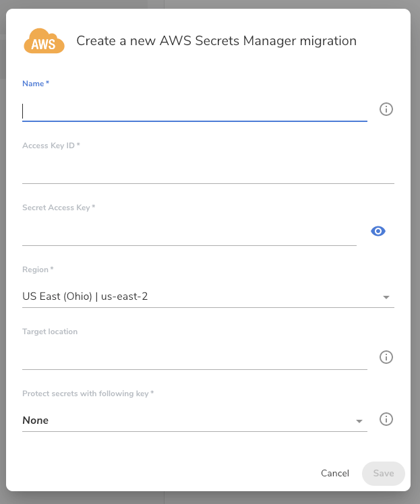Screen dimensions: 420x504
Task: Focus the Name text field
Action: (194, 111)
